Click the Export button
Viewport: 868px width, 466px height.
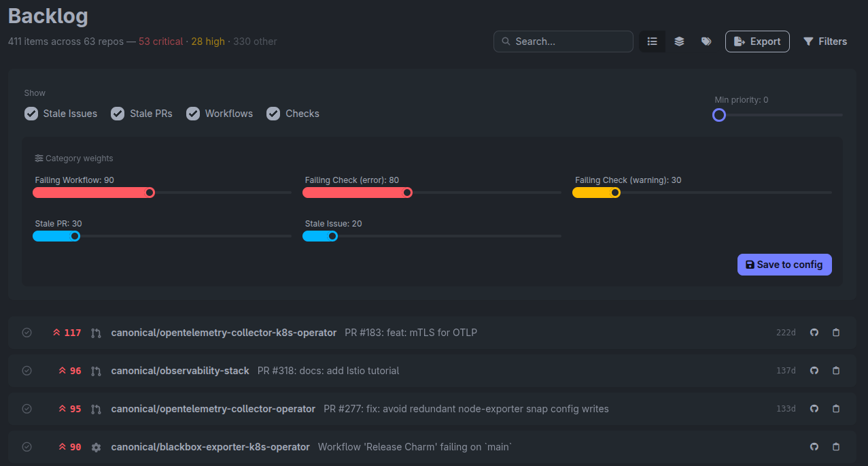tap(757, 41)
